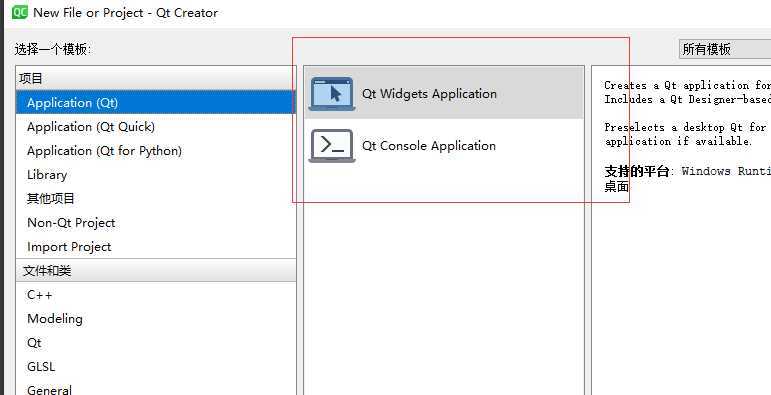Choose Qt Console Application template label
The height and width of the screenshot is (395, 771).
429,146
